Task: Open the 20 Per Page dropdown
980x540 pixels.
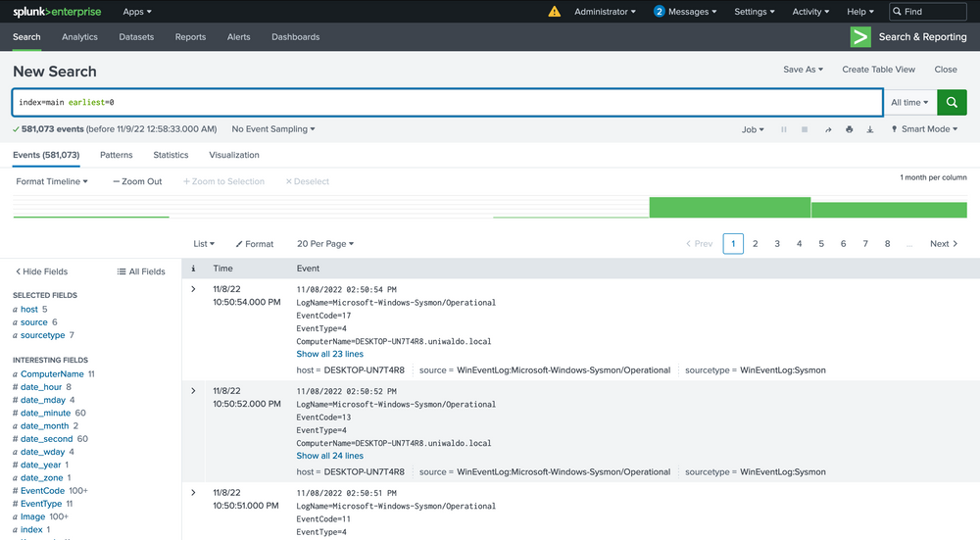Action: 325,244
